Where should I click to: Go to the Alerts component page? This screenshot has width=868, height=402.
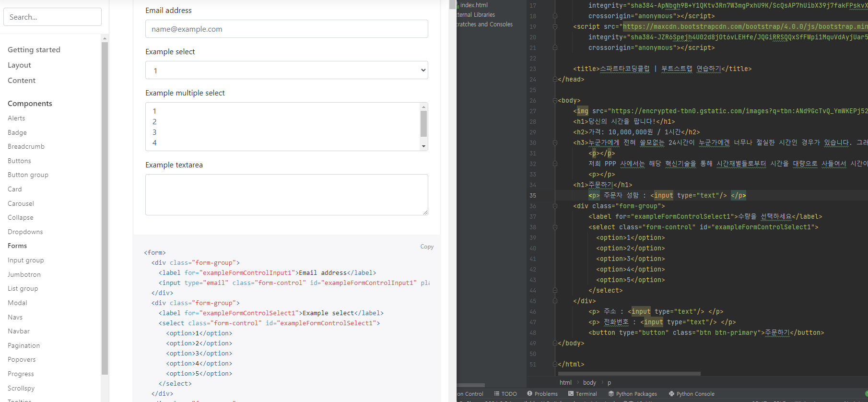(x=16, y=118)
